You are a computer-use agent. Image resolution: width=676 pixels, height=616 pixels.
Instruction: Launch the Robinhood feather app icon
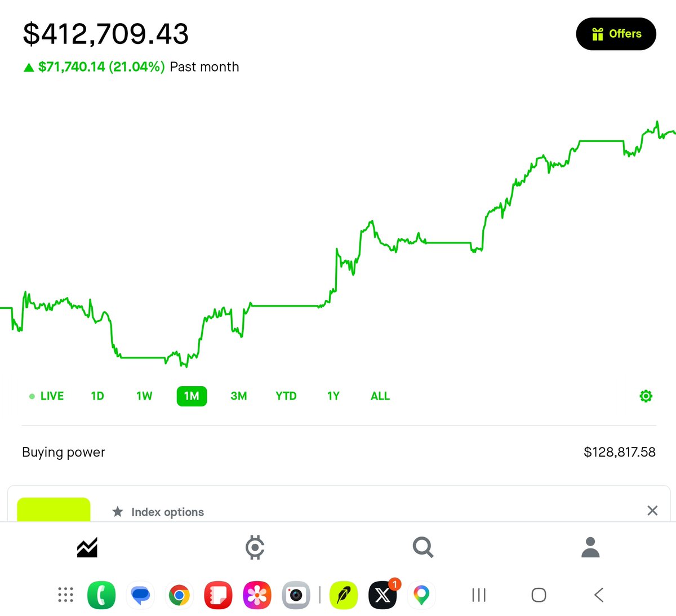tap(344, 595)
